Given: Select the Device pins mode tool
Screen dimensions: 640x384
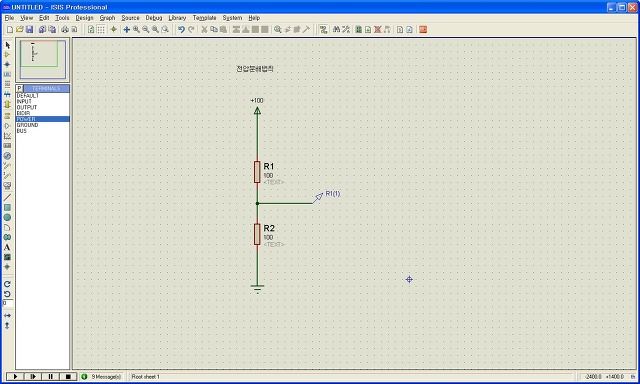Looking at the screenshot, I should pyautogui.click(x=7, y=126).
